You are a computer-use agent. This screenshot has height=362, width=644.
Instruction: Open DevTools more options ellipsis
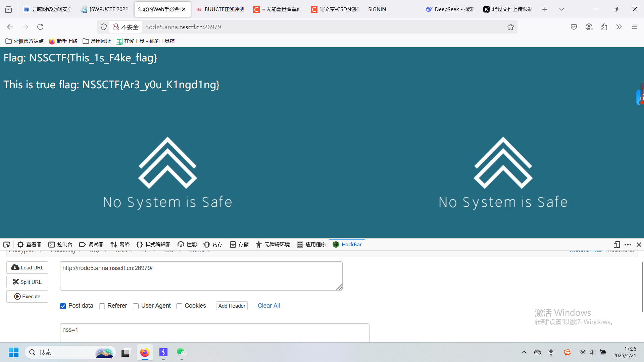point(628,245)
